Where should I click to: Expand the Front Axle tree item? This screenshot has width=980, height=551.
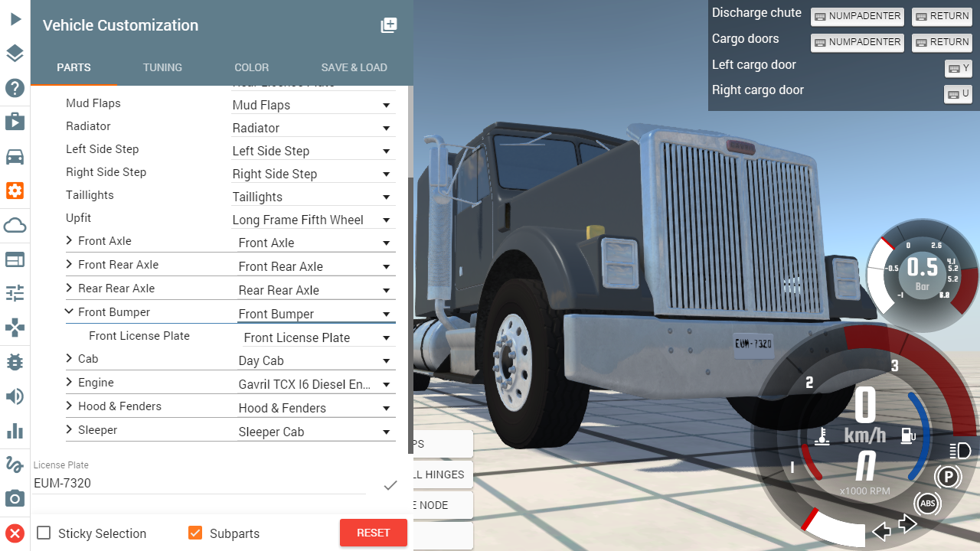click(70, 240)
